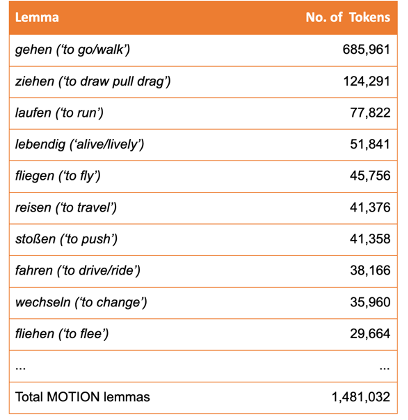Click the laufen ('to run') row

click(203, 113)
